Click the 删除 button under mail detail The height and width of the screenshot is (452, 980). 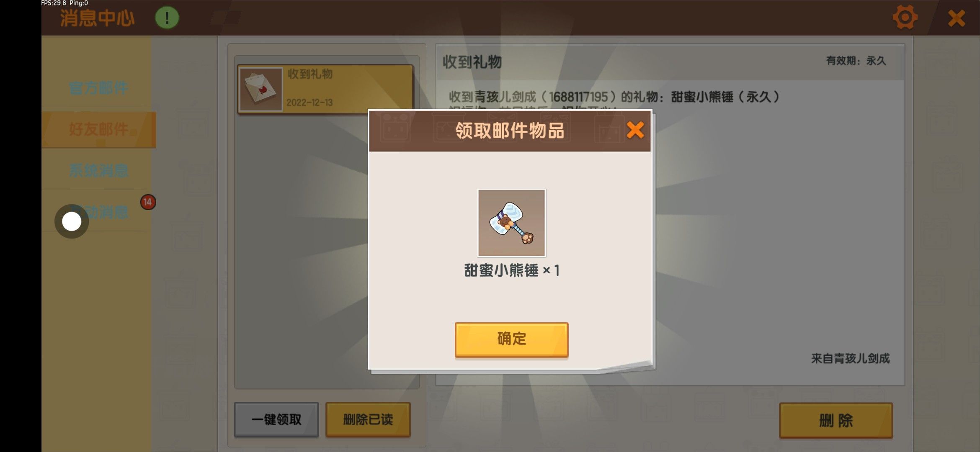pos(836,420)
